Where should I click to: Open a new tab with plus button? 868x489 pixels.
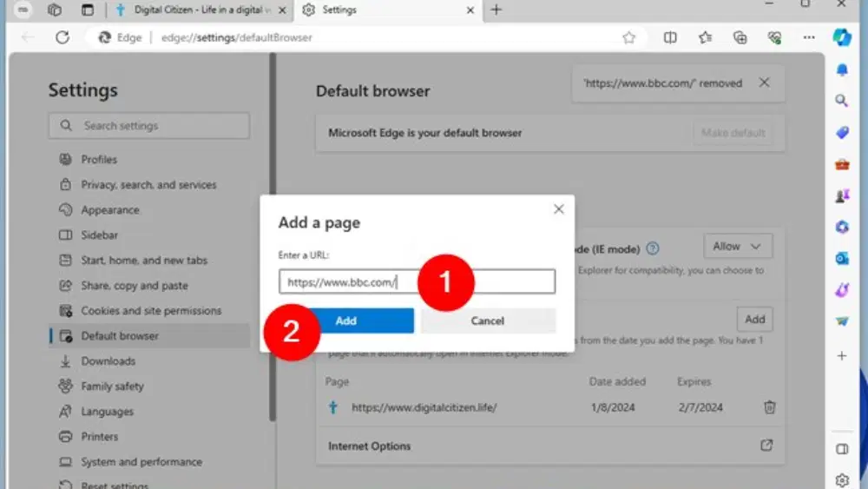pos(496,10)
